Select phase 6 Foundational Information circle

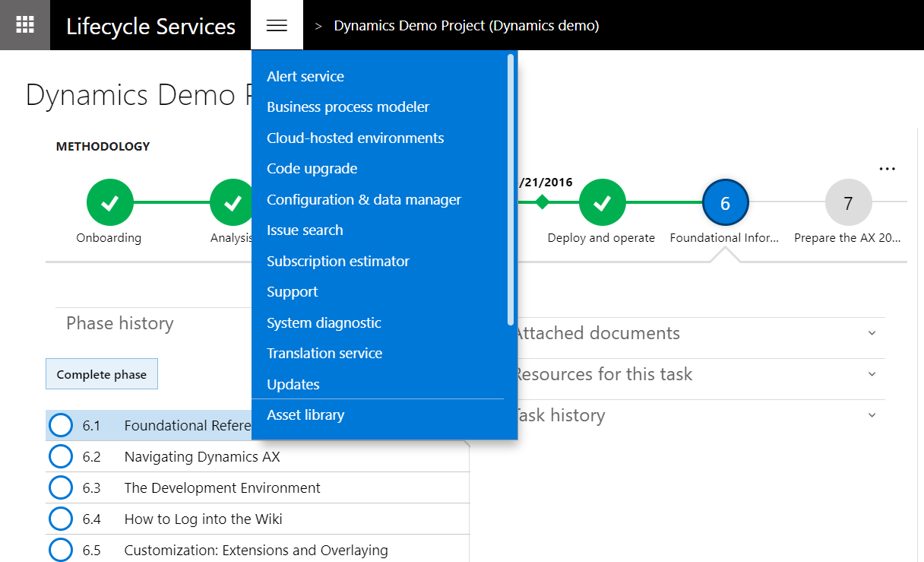(726, 202)
